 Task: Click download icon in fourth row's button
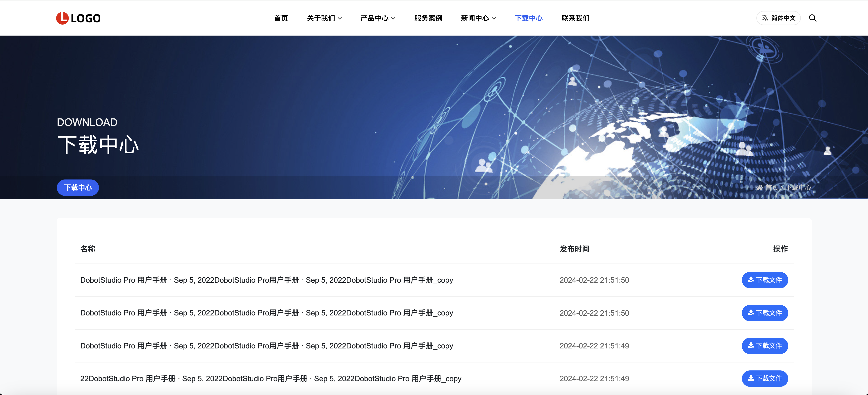pos(751,378)
